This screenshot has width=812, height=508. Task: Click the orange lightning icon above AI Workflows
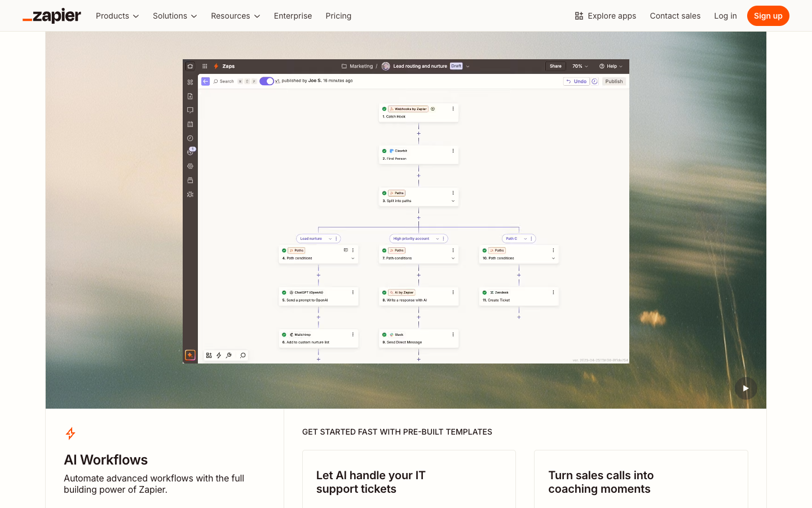70,433
